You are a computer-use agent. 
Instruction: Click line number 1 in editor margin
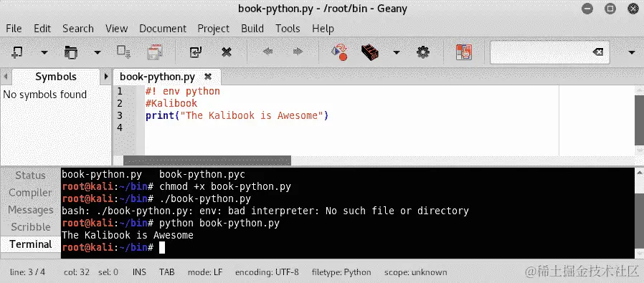coord(120,91)
